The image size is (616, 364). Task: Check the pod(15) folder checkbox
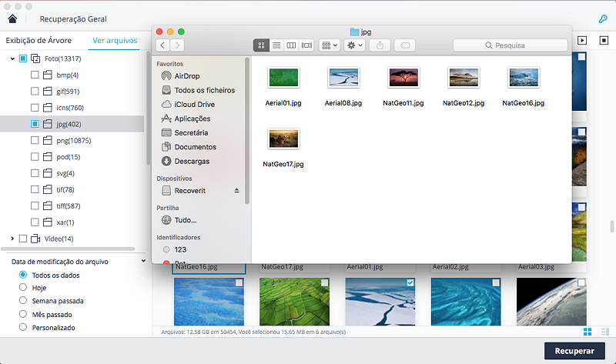click(35, 157)
